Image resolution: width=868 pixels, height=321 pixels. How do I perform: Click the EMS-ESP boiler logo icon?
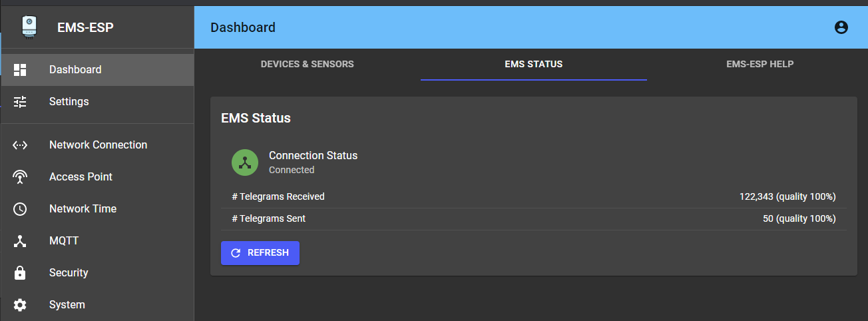(x=29, y=27)
